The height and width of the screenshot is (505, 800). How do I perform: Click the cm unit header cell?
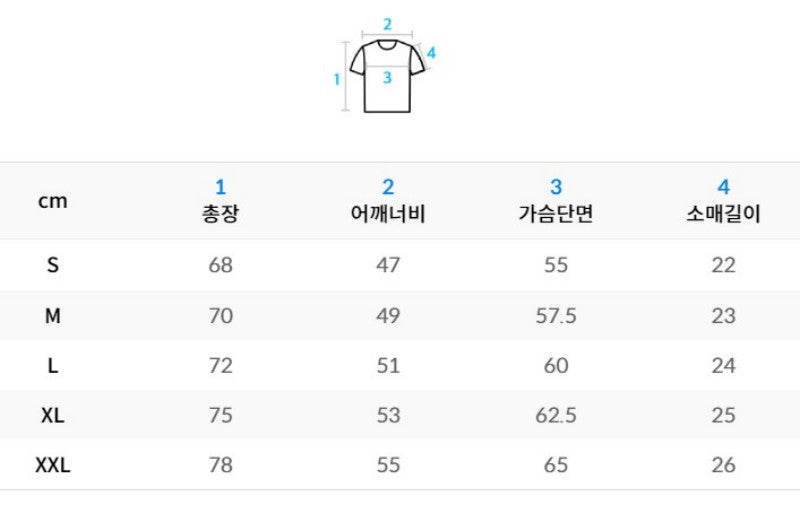pos(53,201)
